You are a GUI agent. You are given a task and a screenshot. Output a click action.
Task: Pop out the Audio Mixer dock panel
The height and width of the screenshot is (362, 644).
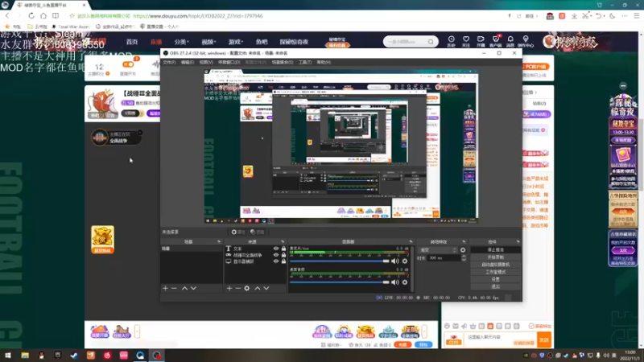click(x=411, y=242)
